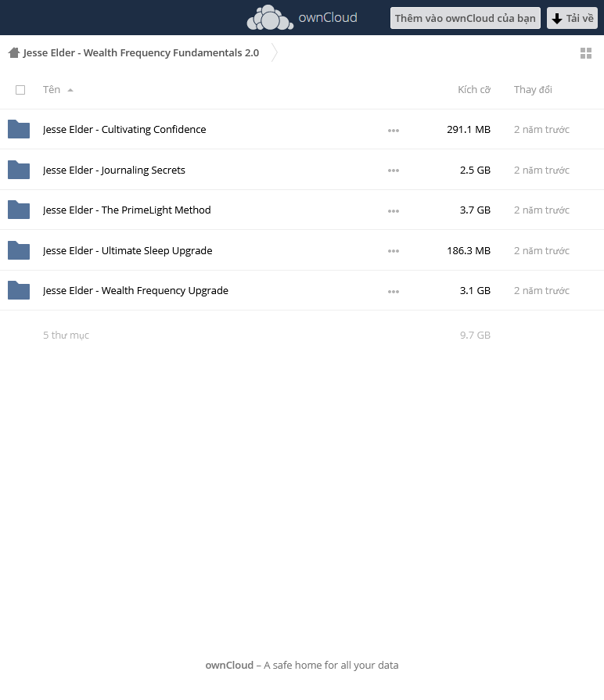
Task: Open Jesse Elder - Cultivating Confidence
Action: (x=124, y=130)
